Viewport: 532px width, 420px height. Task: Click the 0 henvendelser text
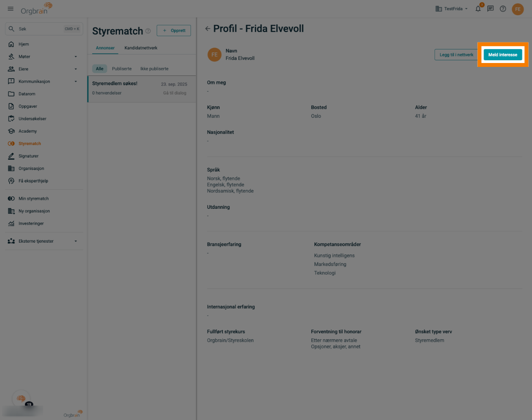coord(107,93)
